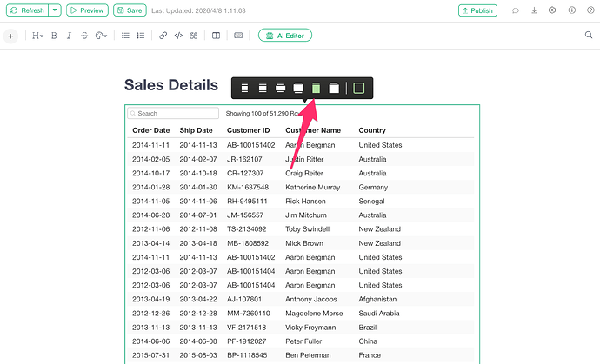
Task: Click the green highlighted size option in popup
Action: [316, 88]
